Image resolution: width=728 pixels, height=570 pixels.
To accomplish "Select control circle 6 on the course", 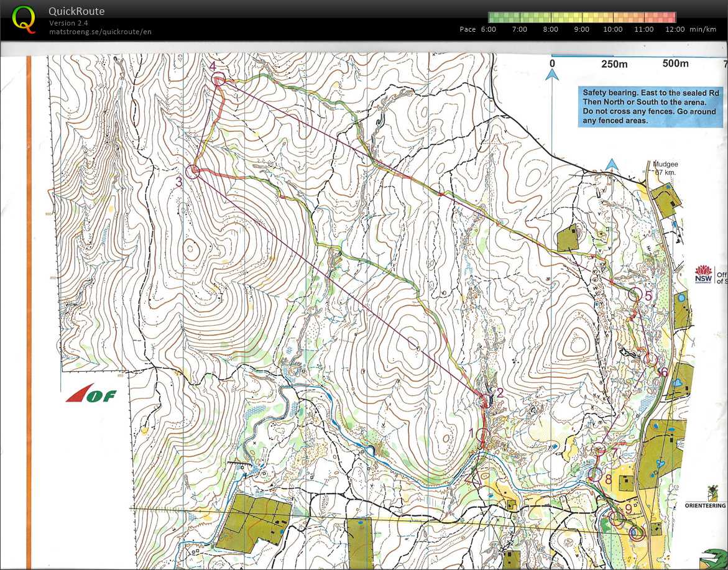I will click(651, 359).
